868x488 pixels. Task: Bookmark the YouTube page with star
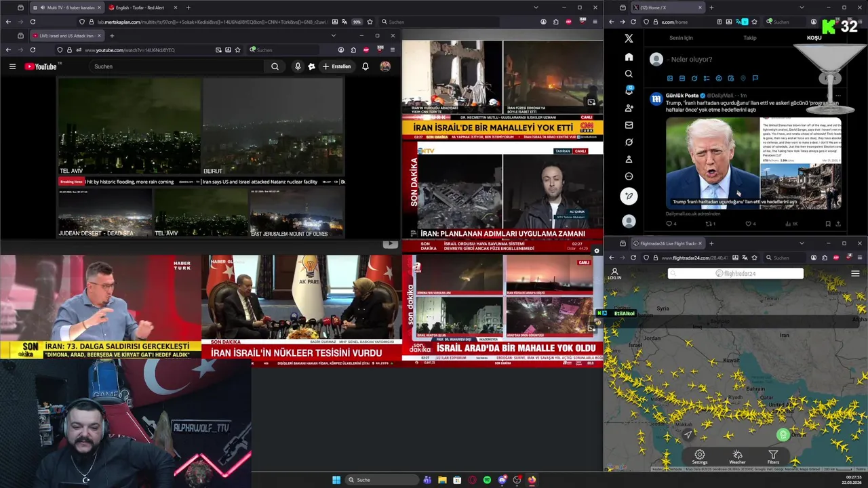[x=237, y=49]
